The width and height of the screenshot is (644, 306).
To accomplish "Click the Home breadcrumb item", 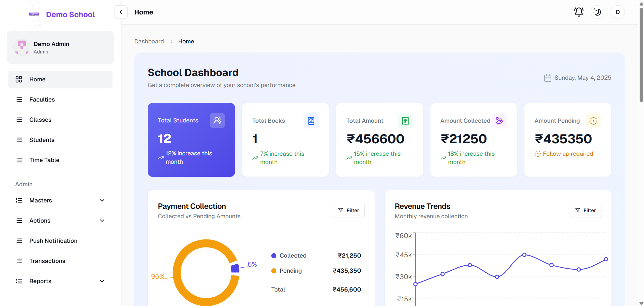I will click(x=186, y=41).
